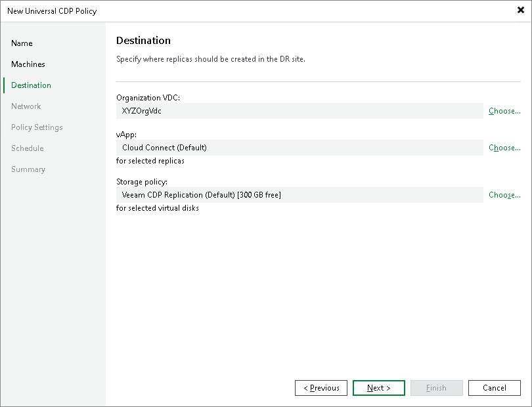Open the Machines step in sidebar
This screenshot has width=532, height=407.
click(x=29, y=64)
